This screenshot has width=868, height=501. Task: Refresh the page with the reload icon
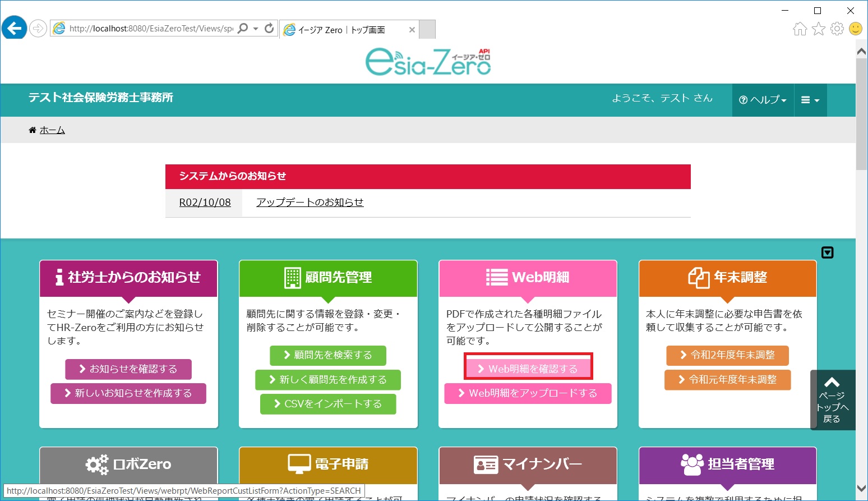click(269, 28)
